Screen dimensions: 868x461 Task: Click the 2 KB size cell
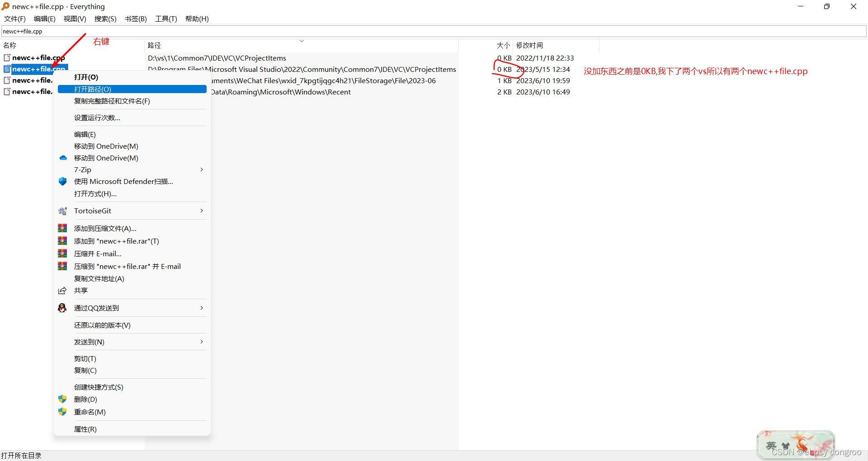(504, 92)
